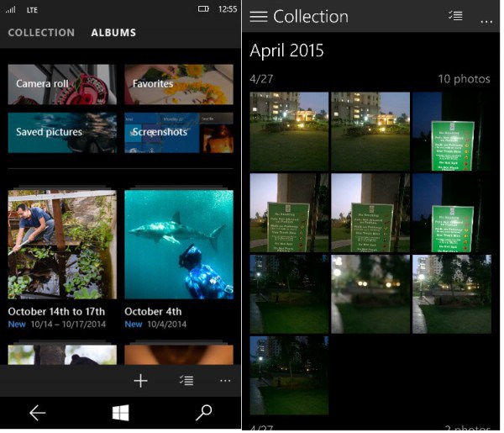Tap select-list icon in Collection header
Screen dimensions: 504x433
pos(455,16)
